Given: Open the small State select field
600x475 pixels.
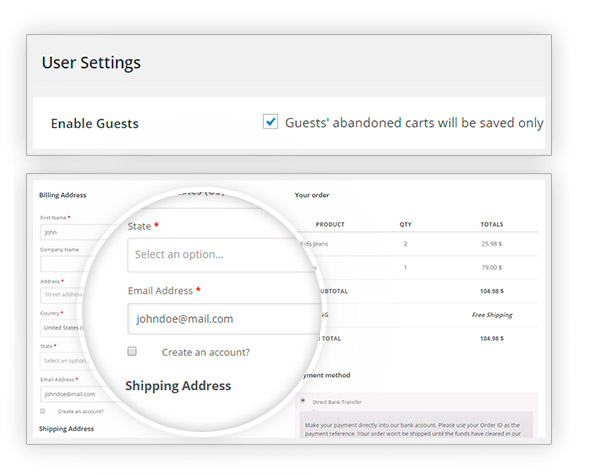Looking at the screenshot, I should point(66,361).
